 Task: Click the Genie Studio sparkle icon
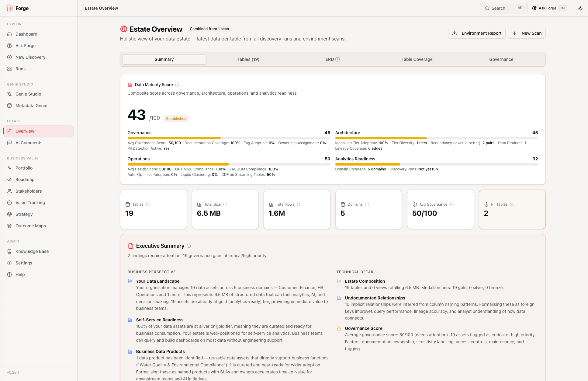click(9, 94)
